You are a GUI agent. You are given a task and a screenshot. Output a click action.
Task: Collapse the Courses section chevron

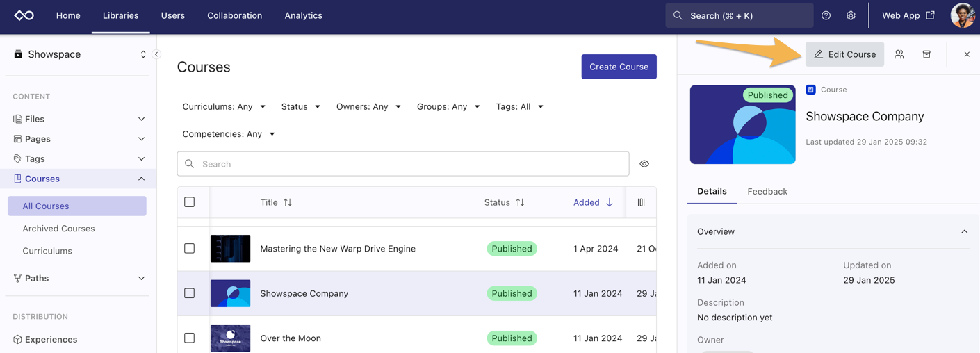click(141, 179)
